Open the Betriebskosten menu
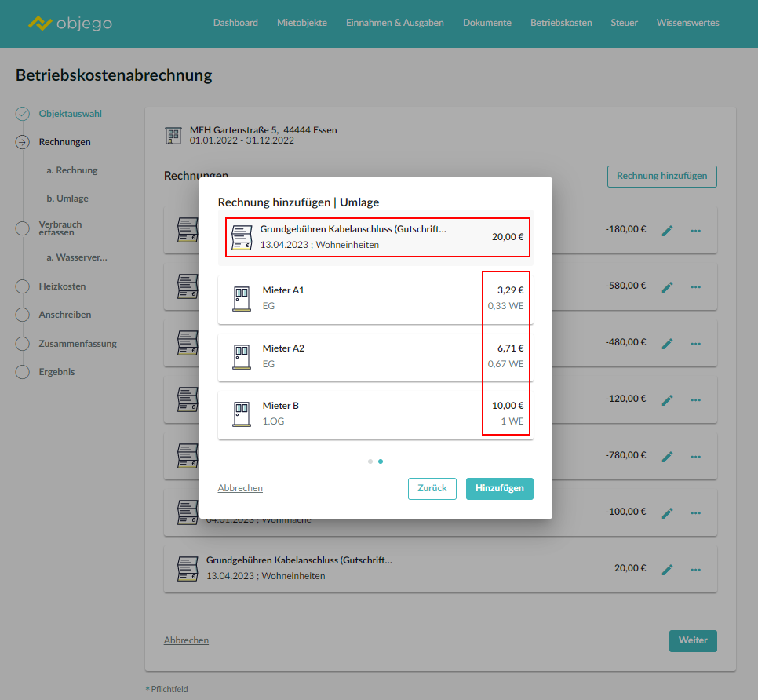This screenshot has height=700, width=758. pos(561,23)
